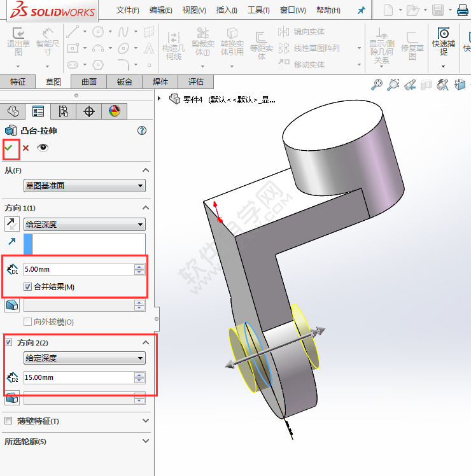Image resolution: width=471 pixels, height=476 pixels.
Task: Select the Corner Rectangle tool
Action: (73, 48)
